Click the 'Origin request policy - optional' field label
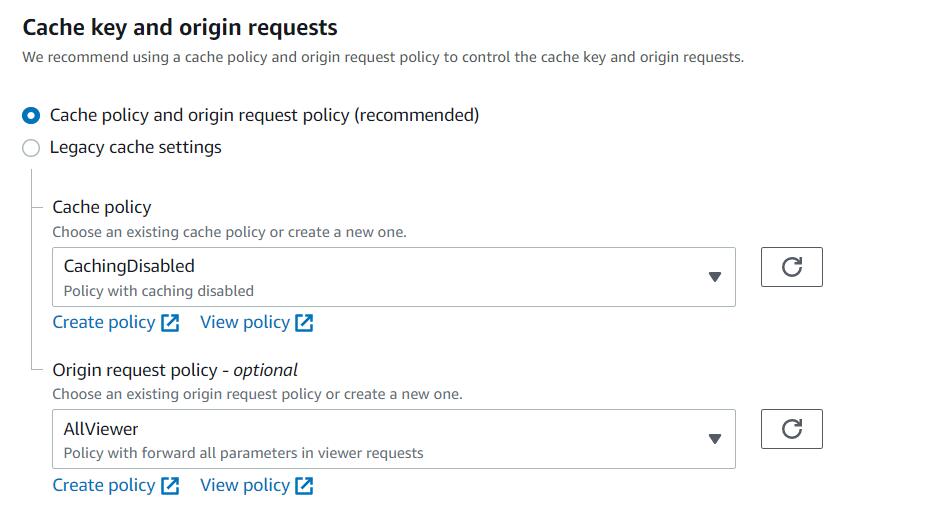 (175, 370)
